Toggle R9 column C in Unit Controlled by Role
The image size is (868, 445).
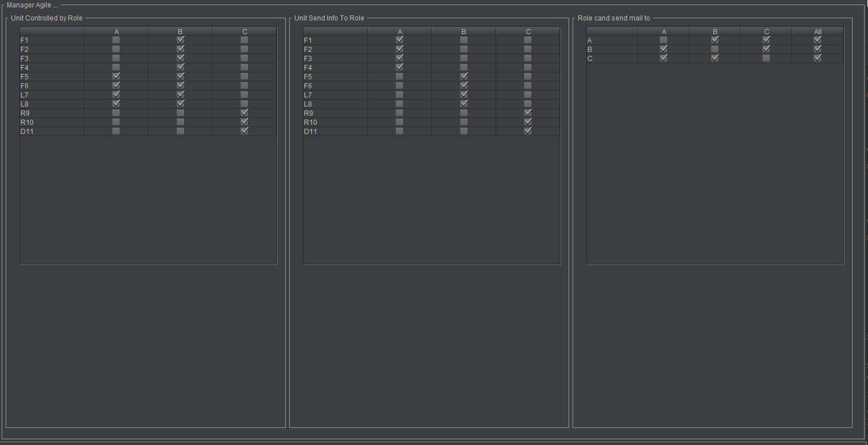pyautogui.click(x=245, y=113)
